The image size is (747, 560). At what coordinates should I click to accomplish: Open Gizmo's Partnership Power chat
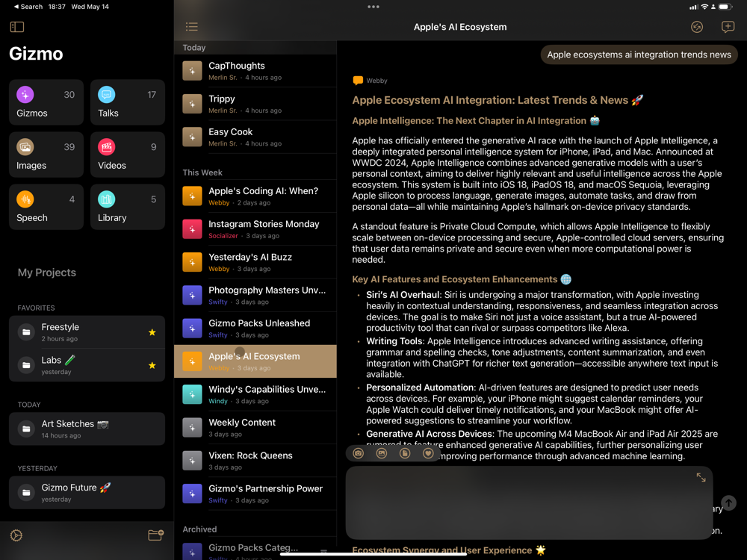coord(255,494)
